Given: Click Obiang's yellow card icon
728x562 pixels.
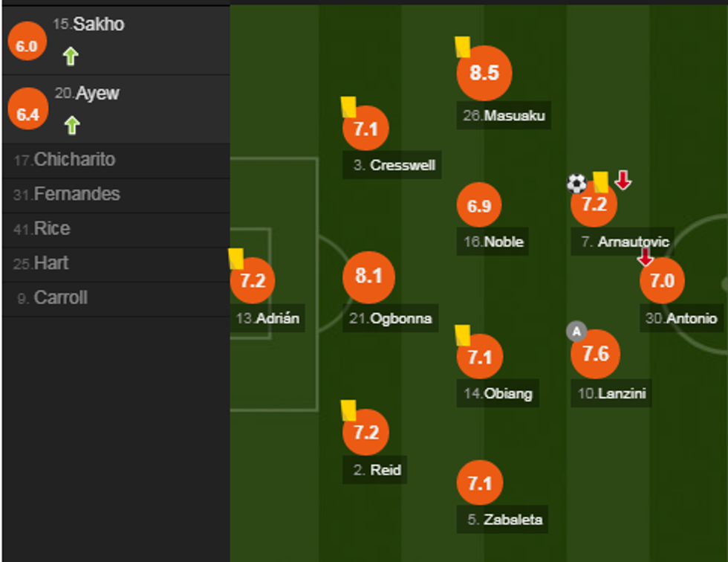Looking at the screenshot, I should tap(463, 335).
